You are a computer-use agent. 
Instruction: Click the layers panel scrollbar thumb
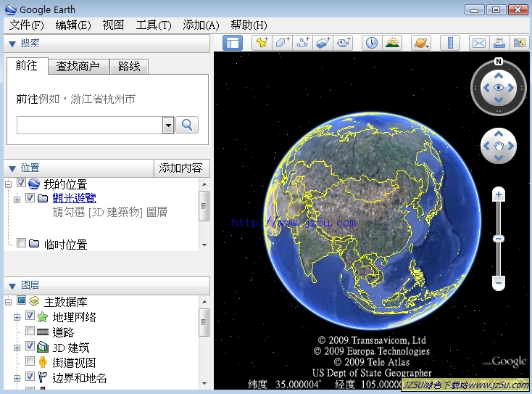(204, 322)
